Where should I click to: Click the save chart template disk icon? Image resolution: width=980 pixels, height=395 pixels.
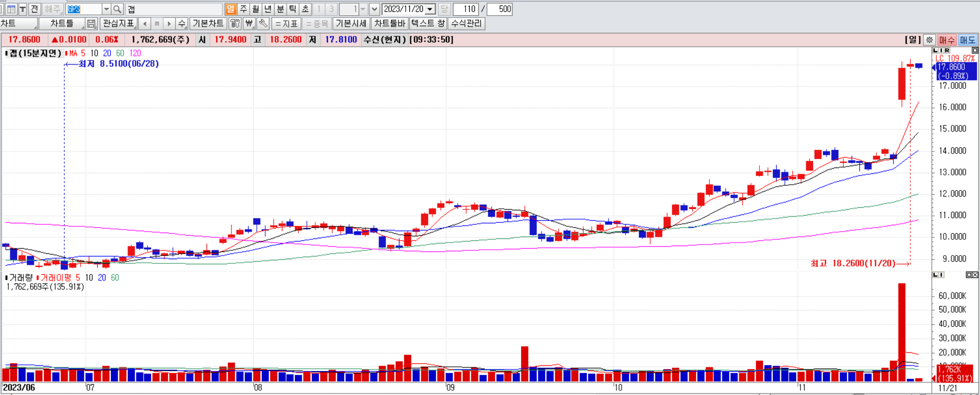click(92, 23)
